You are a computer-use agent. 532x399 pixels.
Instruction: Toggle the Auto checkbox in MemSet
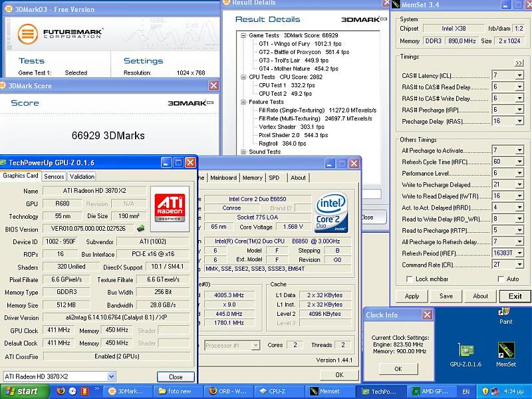click(501, 279)
